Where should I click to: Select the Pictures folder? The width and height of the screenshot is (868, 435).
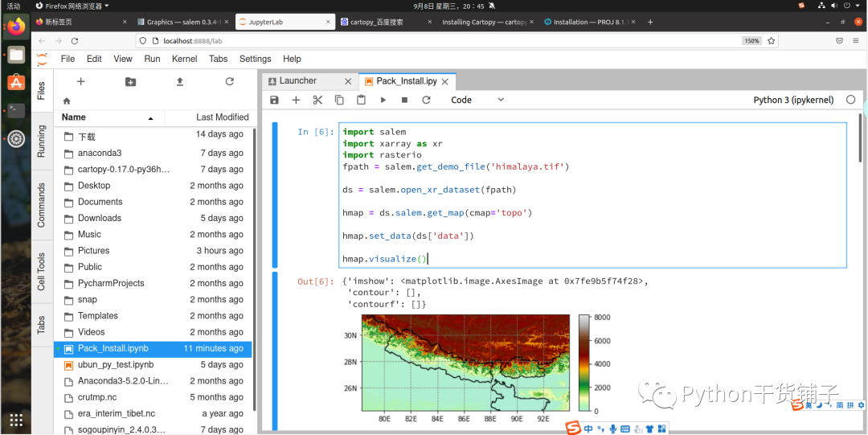(154, 251)
